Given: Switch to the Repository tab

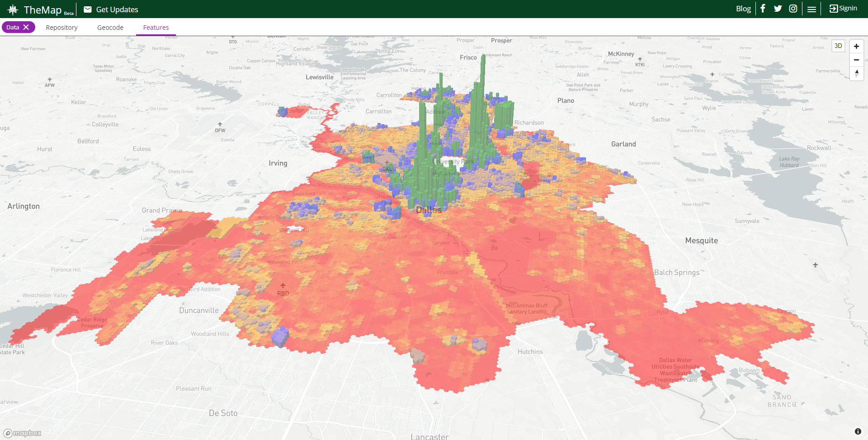Looking at the screenshot, I should [x=61, y=28].
